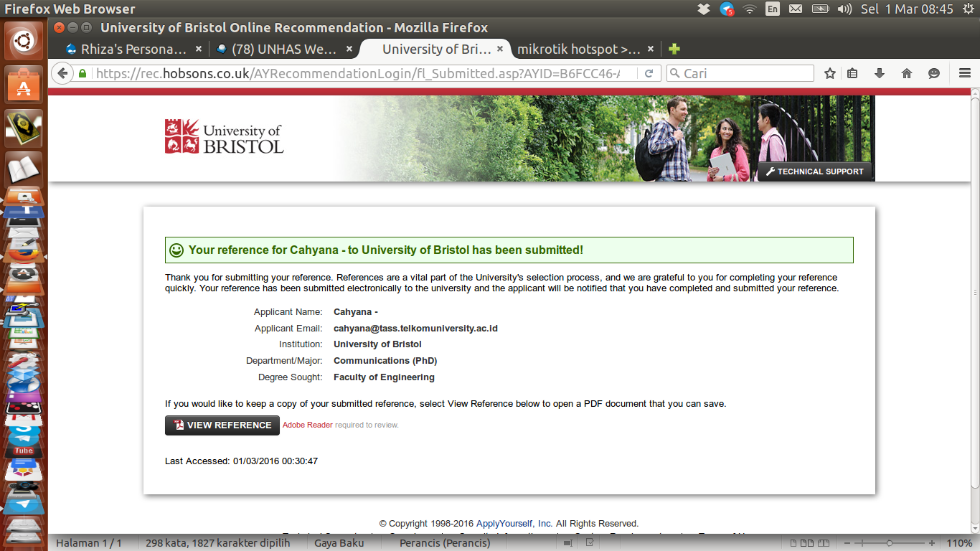
Task: Close the mikrotik hotspot tab
Action: pos(651,49)
